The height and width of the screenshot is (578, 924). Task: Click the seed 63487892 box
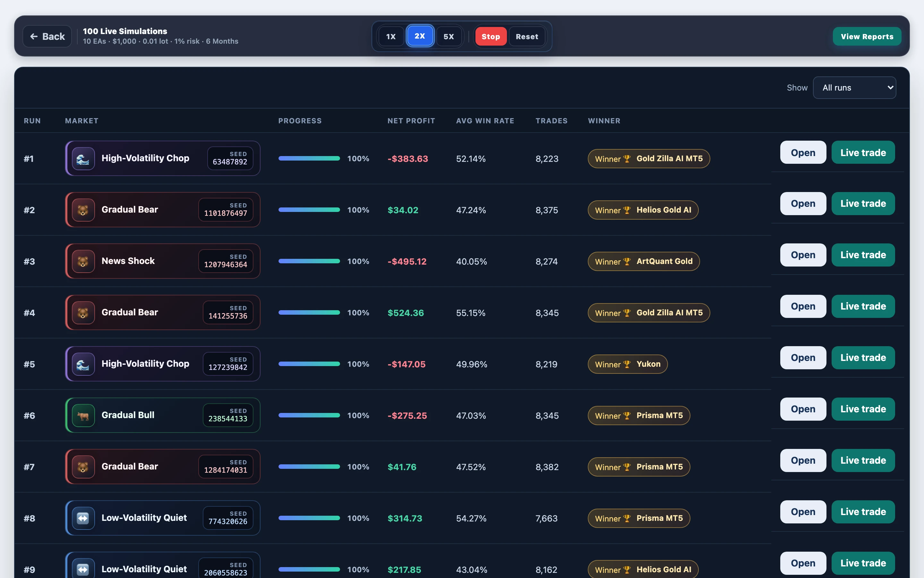(x=230, y=158)
